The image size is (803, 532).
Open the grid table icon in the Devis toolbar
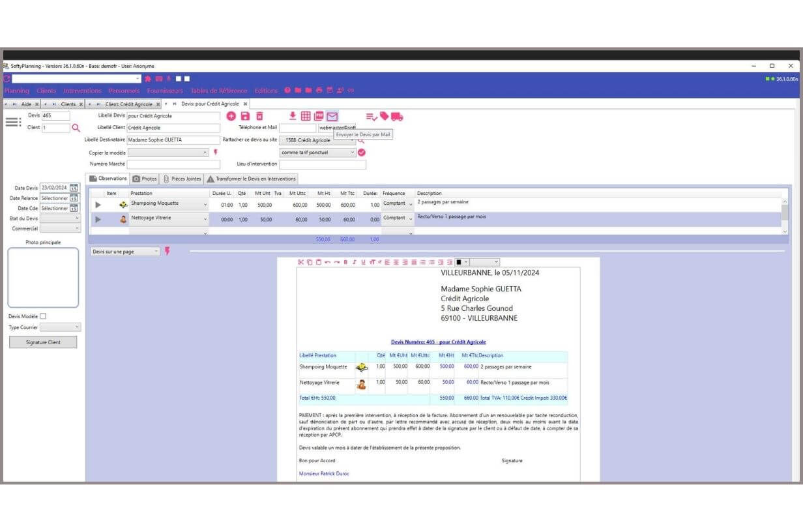tap(306, 116)
